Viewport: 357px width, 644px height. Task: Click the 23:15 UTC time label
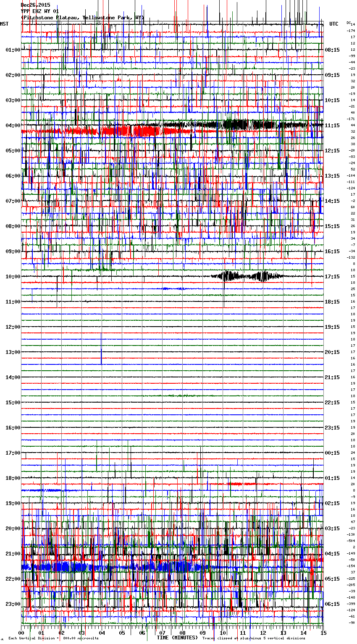pyautogui.click(x=332, y=428)
